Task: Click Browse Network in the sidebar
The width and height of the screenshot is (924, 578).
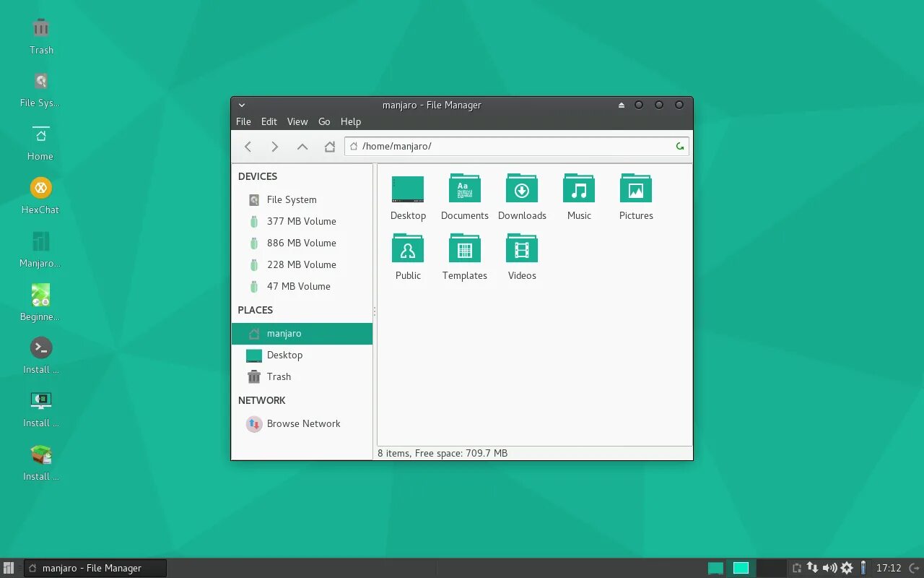Action: [x=303, y=423]
